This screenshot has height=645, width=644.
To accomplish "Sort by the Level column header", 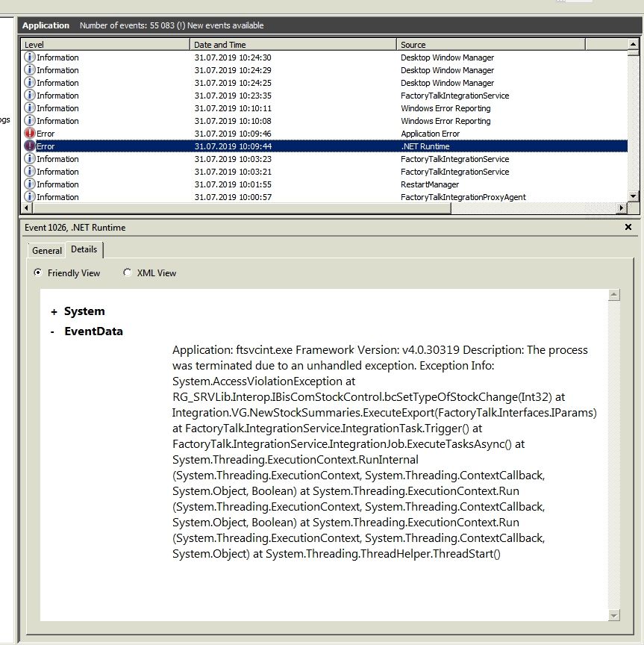I will pyautogui.click(x=105, y=45).
